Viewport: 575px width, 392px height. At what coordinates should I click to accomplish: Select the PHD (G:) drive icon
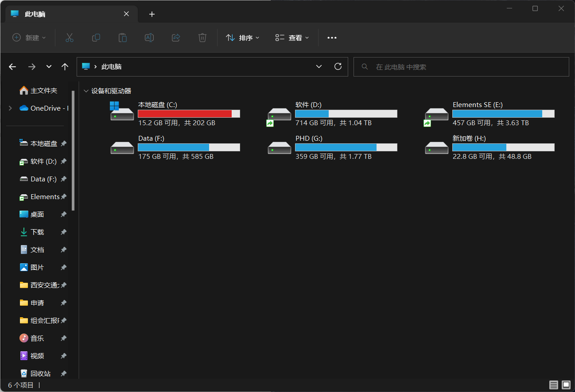pos(279,148)
